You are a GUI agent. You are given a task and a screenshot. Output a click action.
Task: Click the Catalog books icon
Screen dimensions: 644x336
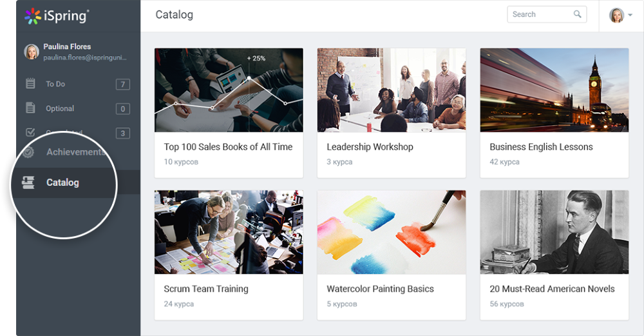[x=28, y=183]
